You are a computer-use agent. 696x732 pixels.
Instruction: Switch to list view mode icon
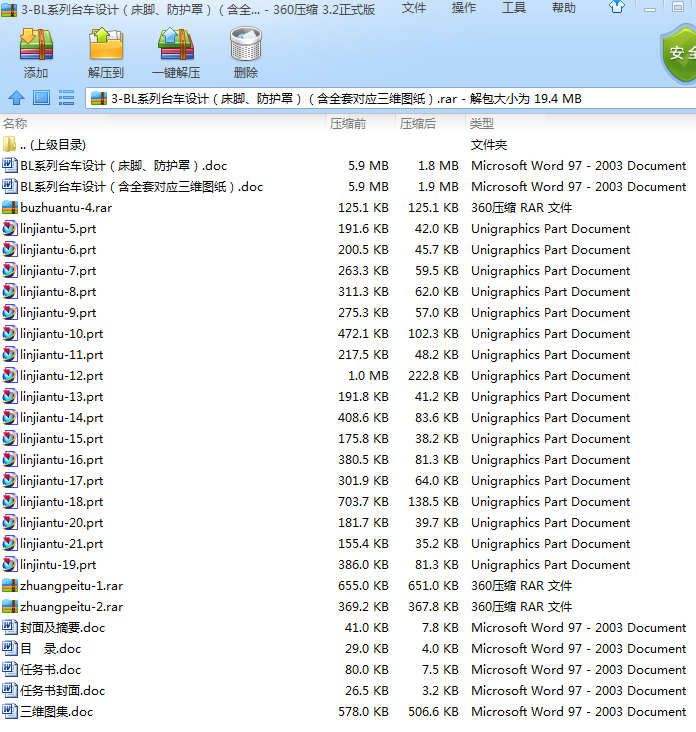[66, 98]
